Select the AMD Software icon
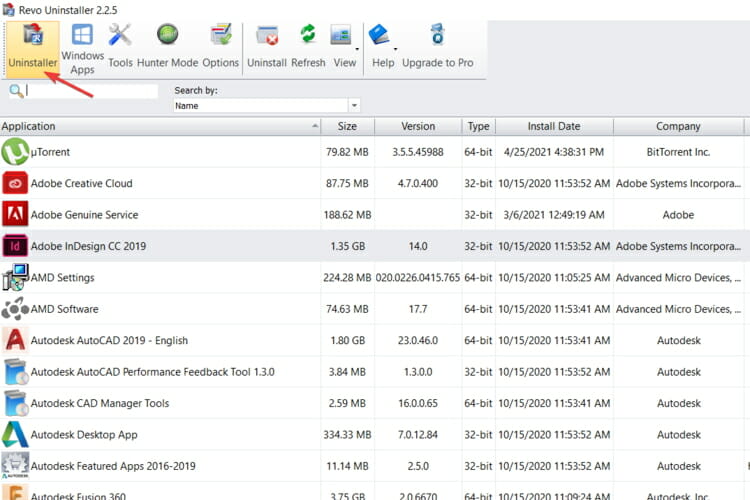The width and height of the screenshot is (750, 500). pos(15,309)
